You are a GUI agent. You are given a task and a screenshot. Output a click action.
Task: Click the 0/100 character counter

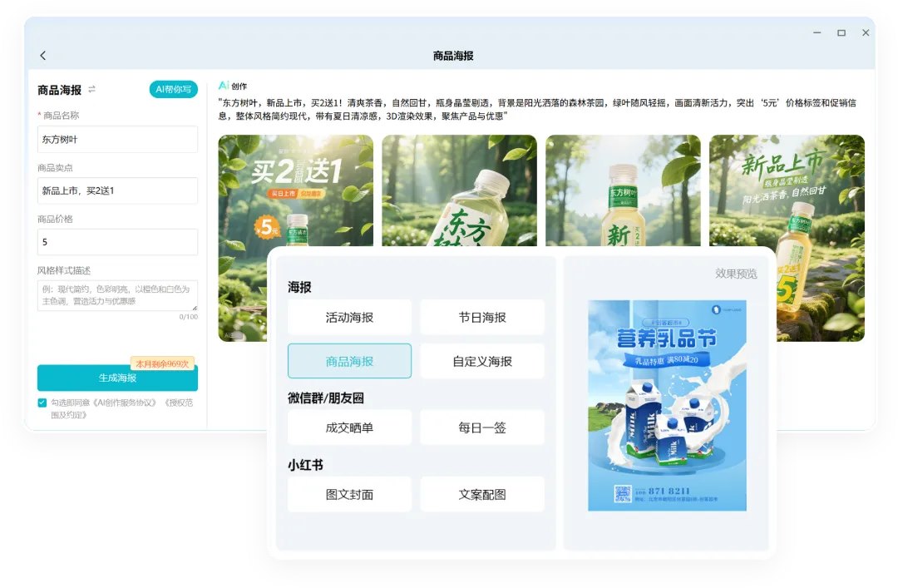(x=189, y=317)
